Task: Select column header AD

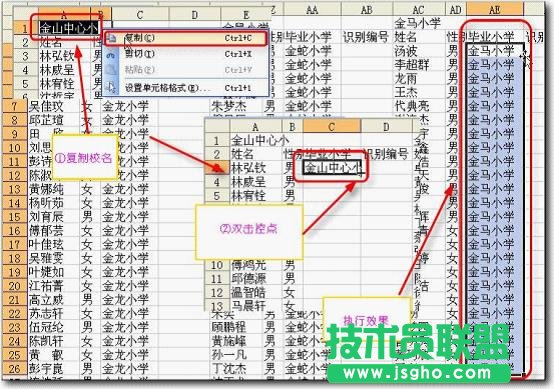Action: [x=456, y=10]
